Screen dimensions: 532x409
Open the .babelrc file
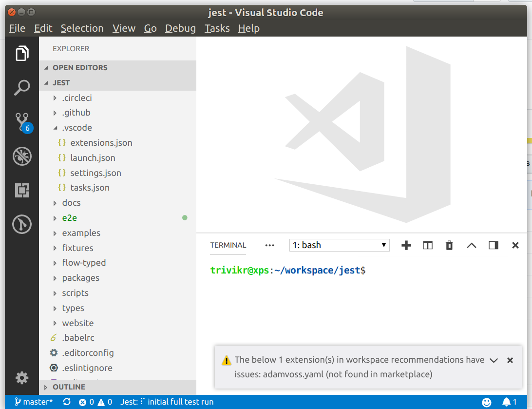[x=117, y=338]
